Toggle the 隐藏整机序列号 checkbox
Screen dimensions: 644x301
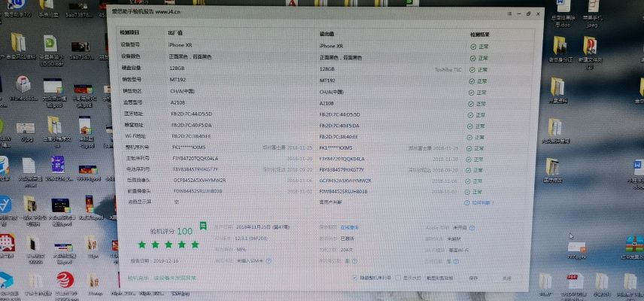(355, 278)
